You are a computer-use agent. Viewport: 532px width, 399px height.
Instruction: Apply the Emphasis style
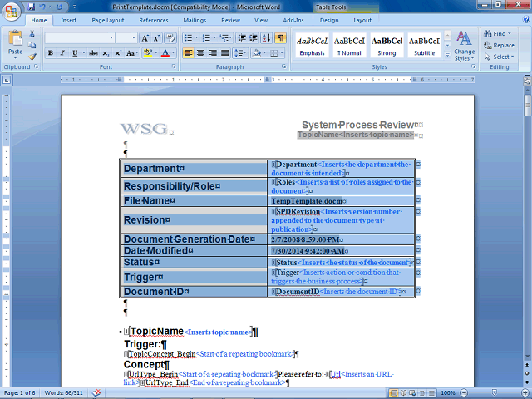312,46
